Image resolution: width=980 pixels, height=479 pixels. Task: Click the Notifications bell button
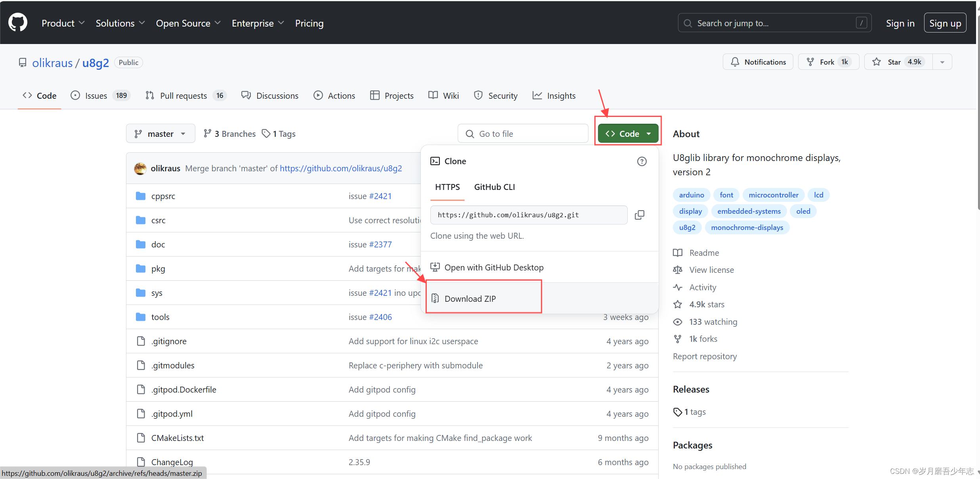758,62
